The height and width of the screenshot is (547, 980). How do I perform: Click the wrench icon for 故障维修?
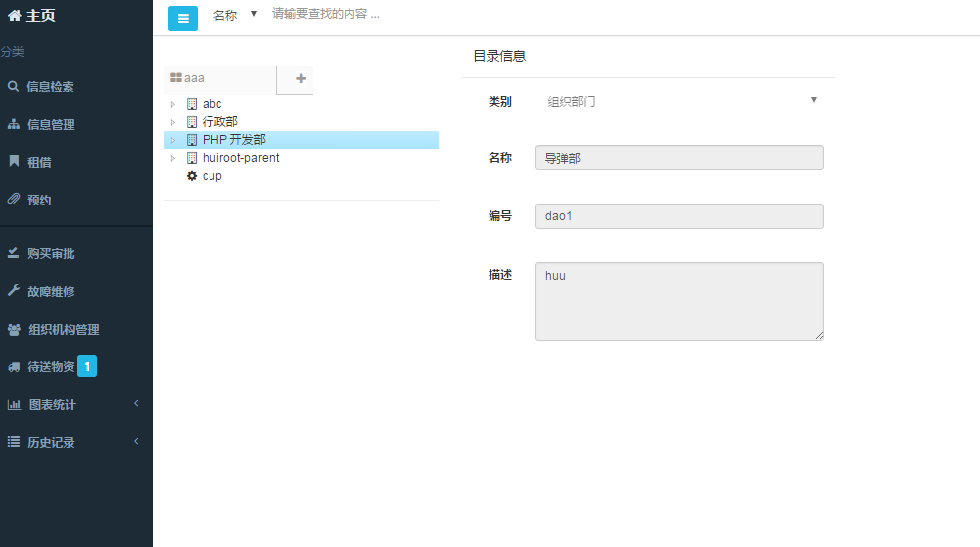pos(14,290)
